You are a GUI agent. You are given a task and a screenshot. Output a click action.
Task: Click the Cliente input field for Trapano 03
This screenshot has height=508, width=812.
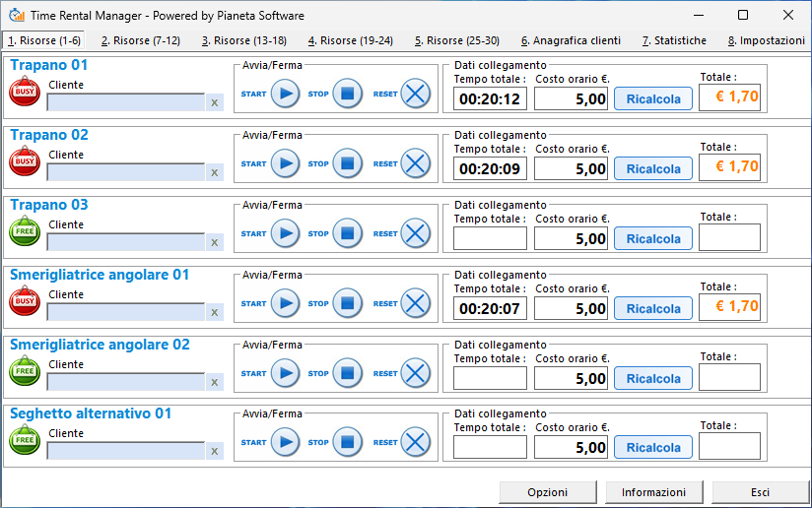pyautogui.click(x=126, y=242)
